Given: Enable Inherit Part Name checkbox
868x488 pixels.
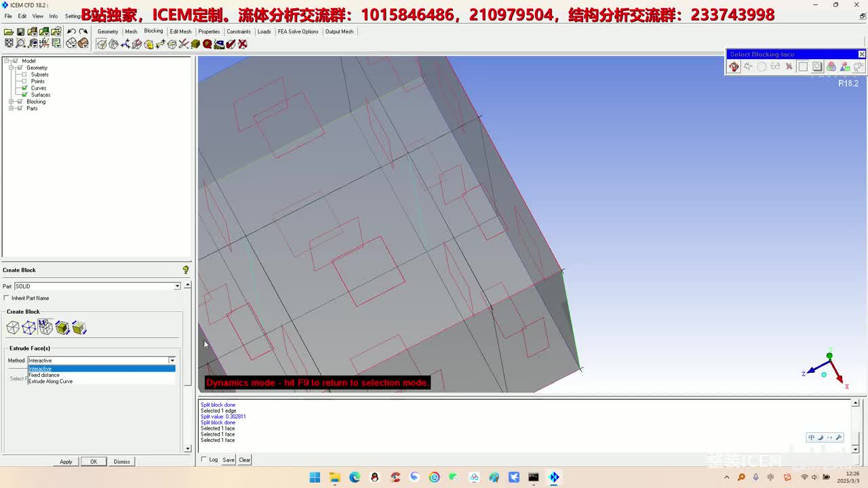Looking at the screenshot, I should click(7, 298).
